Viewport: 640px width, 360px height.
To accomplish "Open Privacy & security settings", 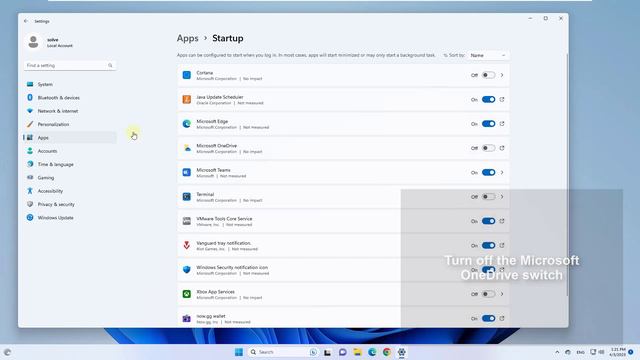I will [70, 204].
